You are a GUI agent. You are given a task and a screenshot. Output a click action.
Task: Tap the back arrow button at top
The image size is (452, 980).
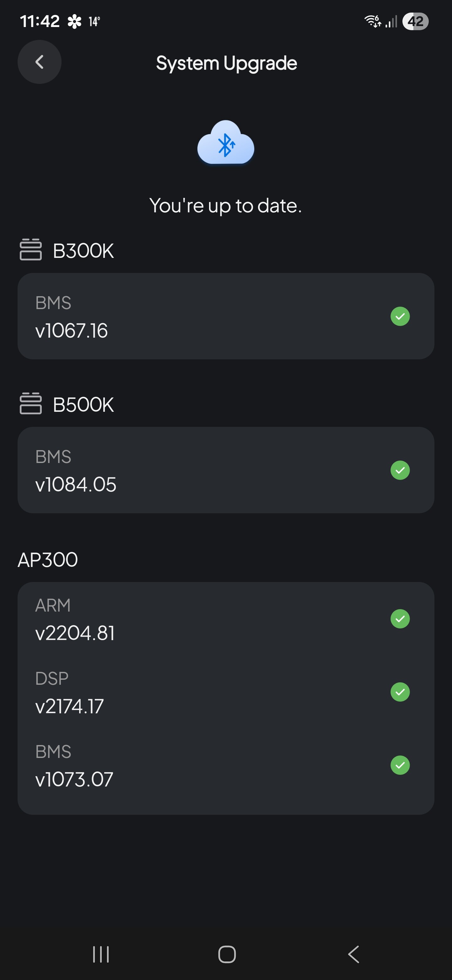tap(40, 62)
